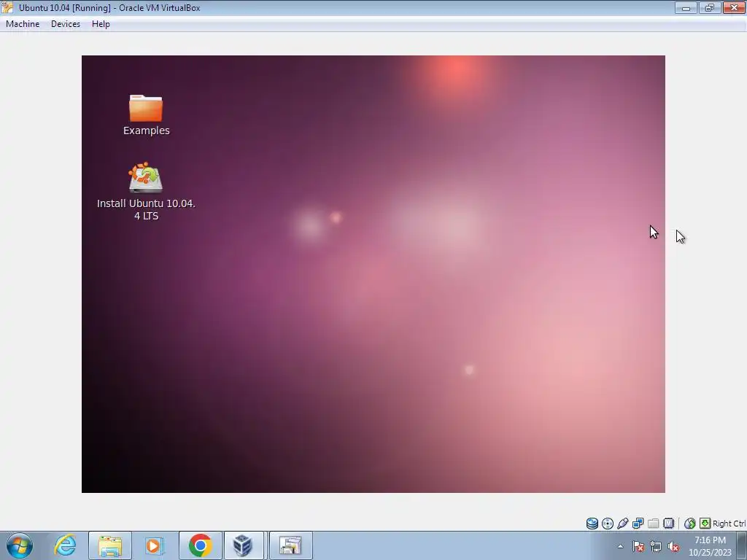Select the Examples folder on Ubuntu desktop

[146, 114]
